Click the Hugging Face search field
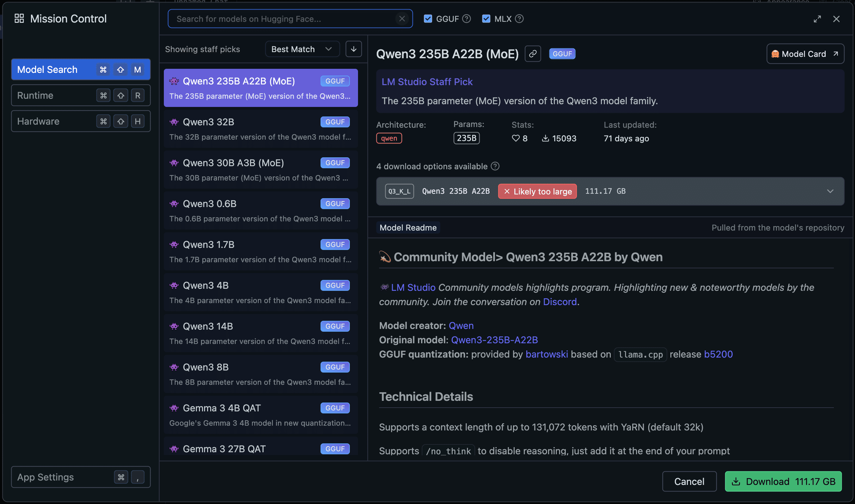The width and height of the screenshot is (855, 504). point(283,19)
